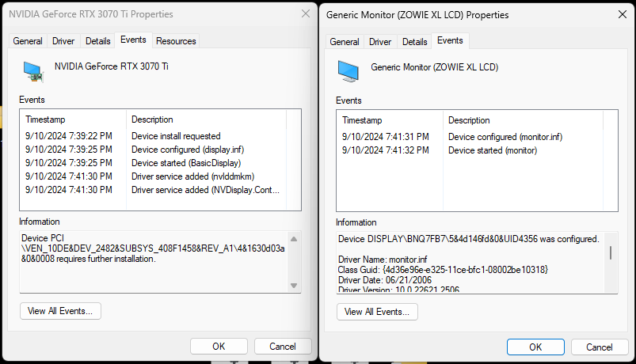Select 'Device configured (display.inf)' event row
The width and height of the screenshot is (636, 364).
(x=153, y=150)
